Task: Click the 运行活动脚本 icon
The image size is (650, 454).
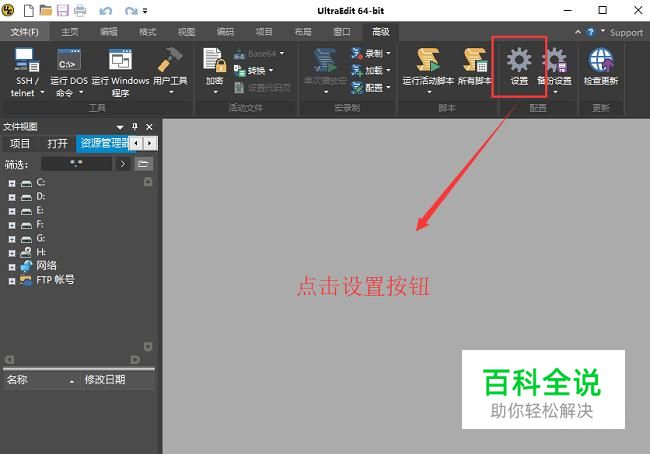Action: [428, 60]
